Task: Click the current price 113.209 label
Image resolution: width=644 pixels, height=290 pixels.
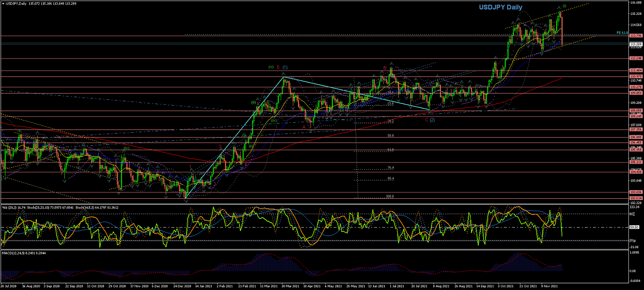Action: [x=636, y=44]
